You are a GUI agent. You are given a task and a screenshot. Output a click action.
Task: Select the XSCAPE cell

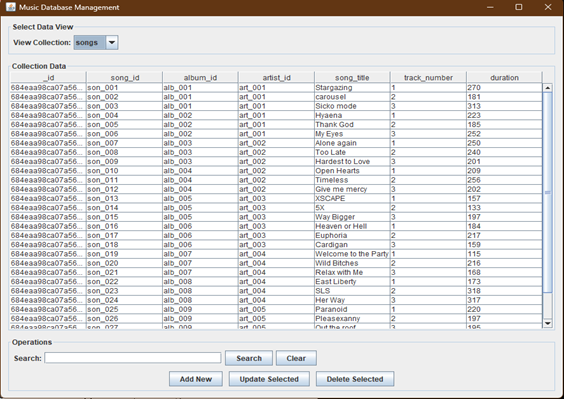click(352, 199)
